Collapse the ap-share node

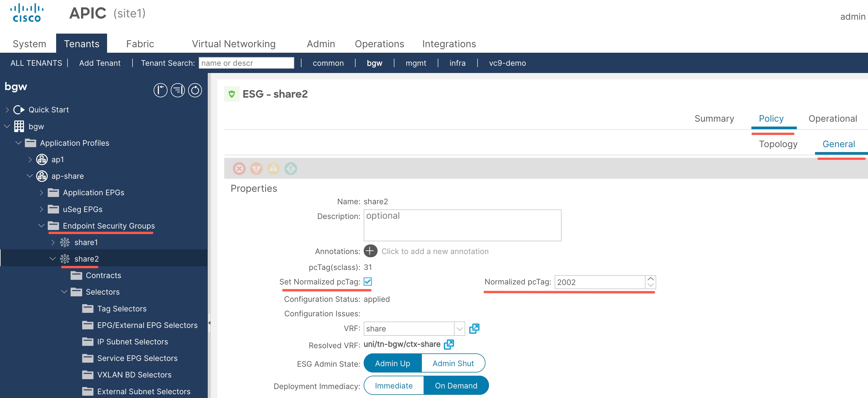tap(30, 176)
